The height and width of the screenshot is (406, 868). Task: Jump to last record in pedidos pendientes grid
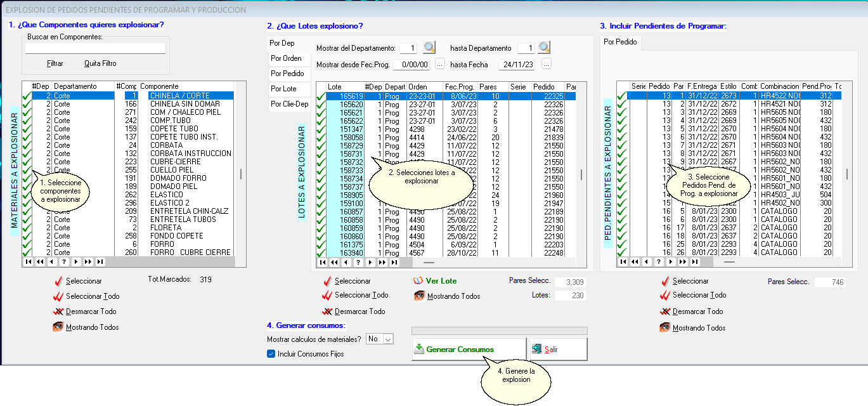tap(695, 261)
